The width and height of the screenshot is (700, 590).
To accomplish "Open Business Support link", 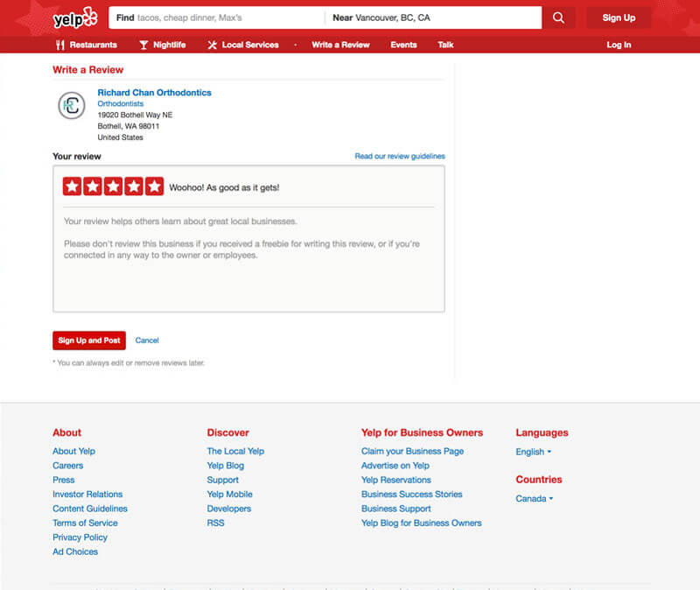I will pos(396,509).
